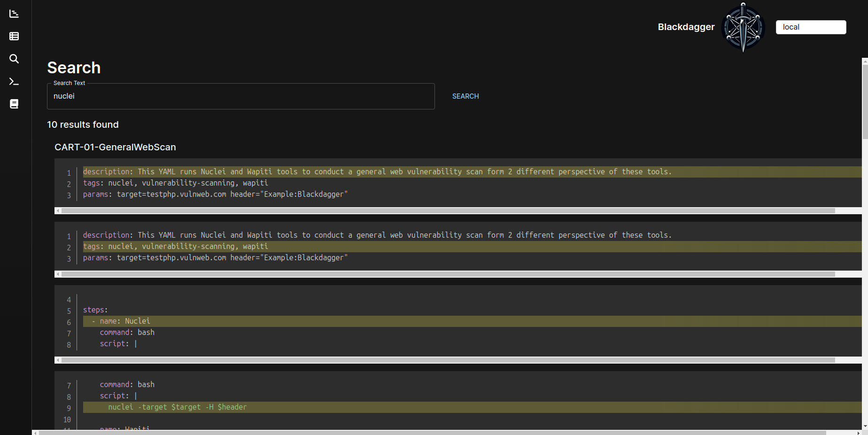Click the "10 results found" text
868x435 pixels.
(83, 124)
